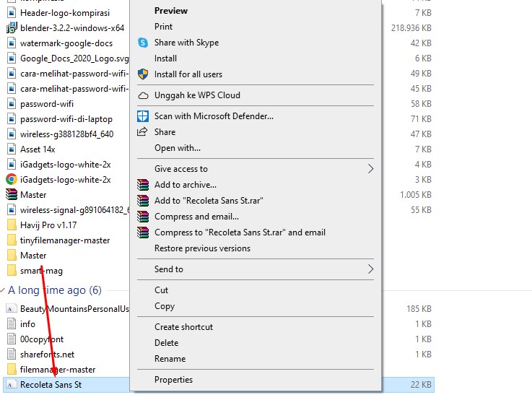This screenshot has height=400, width=532.
Task: Click the font file icon of Recoleta Sans St
Action: point(10,384)
